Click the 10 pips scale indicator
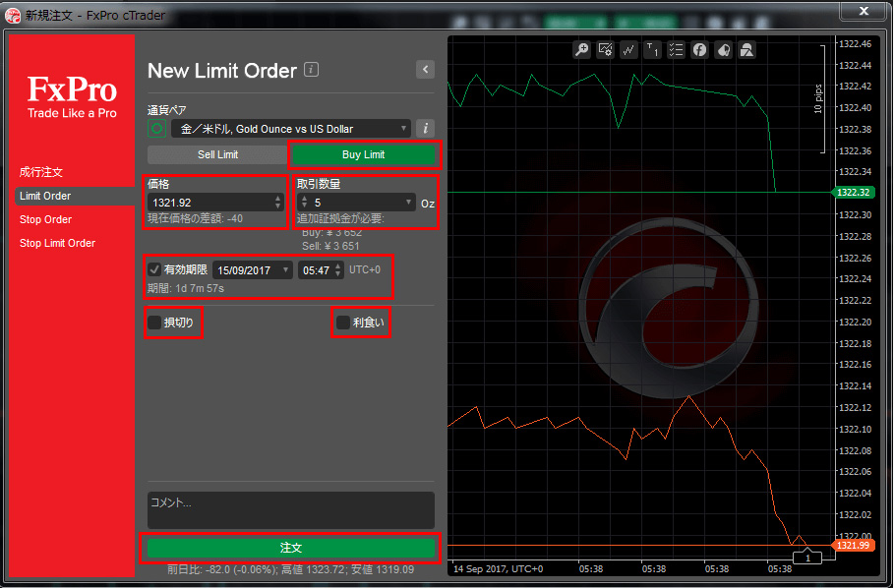The width and height of the screenshot is (895, 588). coord(818,98)
